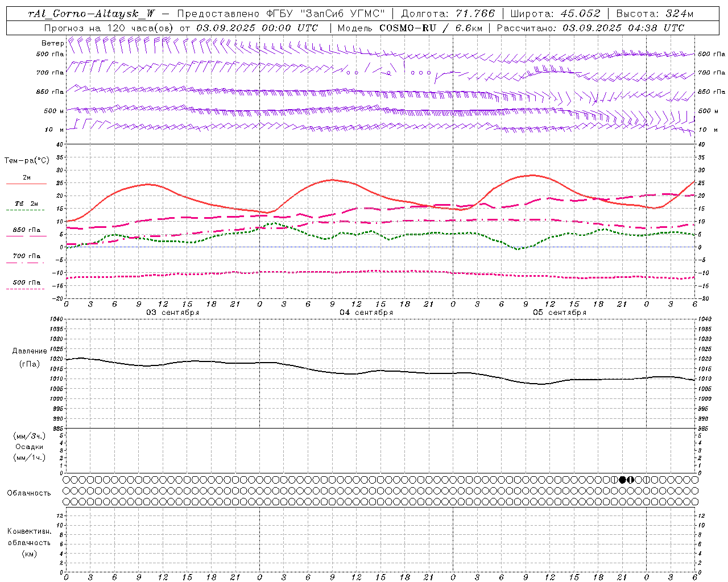Viewport: 728px width, 582px height.
Task: Click the filled black cloudiness circle
Action: 622,480
